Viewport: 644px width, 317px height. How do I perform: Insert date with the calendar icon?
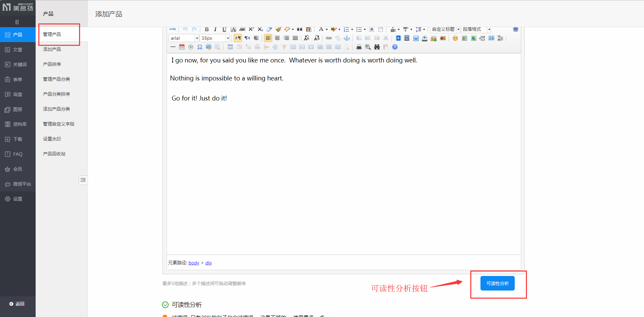tap(182, 47)
